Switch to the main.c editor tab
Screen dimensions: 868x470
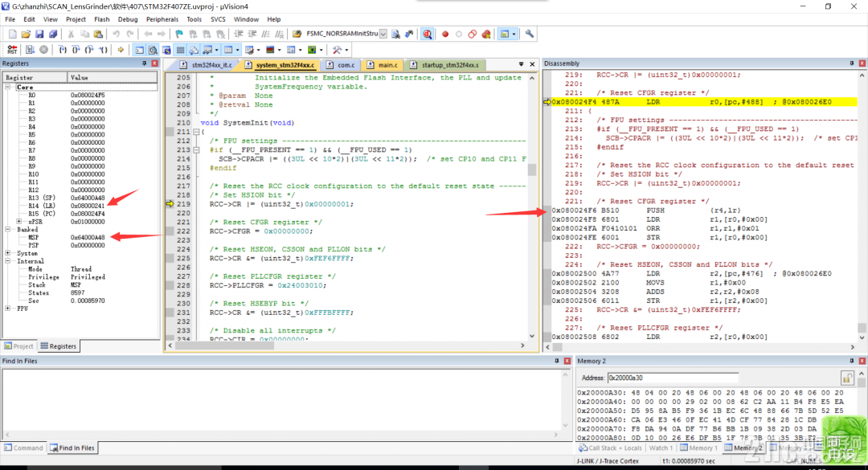tap(382, 65)
